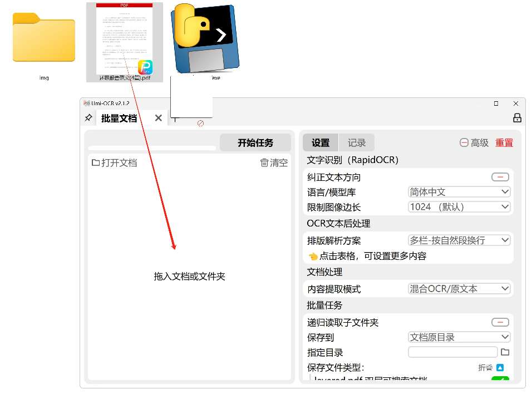Switch to the 记录 tab

pos(357,143)
